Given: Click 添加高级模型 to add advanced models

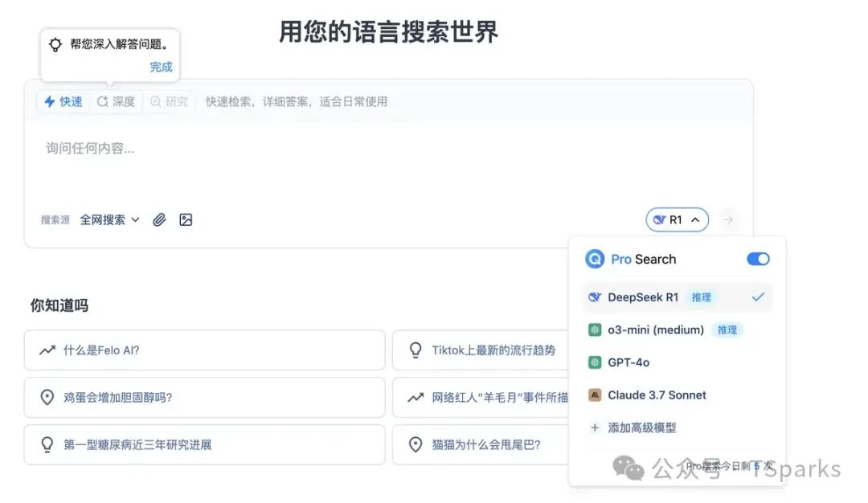Looking at the screenshot, I should (677, 427).
